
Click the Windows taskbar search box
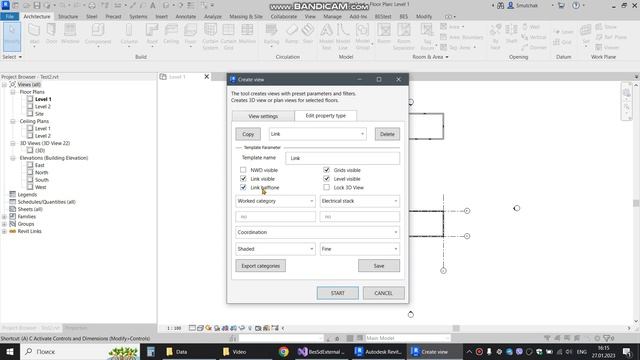click(x=80, y=351)
